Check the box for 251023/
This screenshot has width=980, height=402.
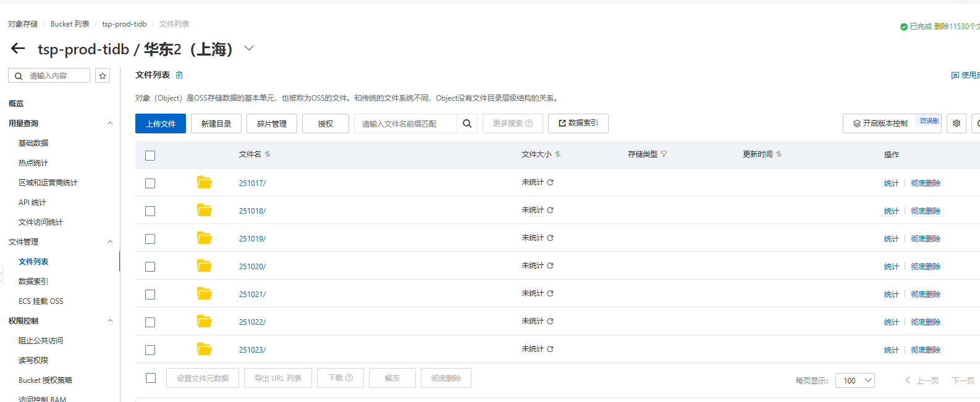click(x=150, y=350)
